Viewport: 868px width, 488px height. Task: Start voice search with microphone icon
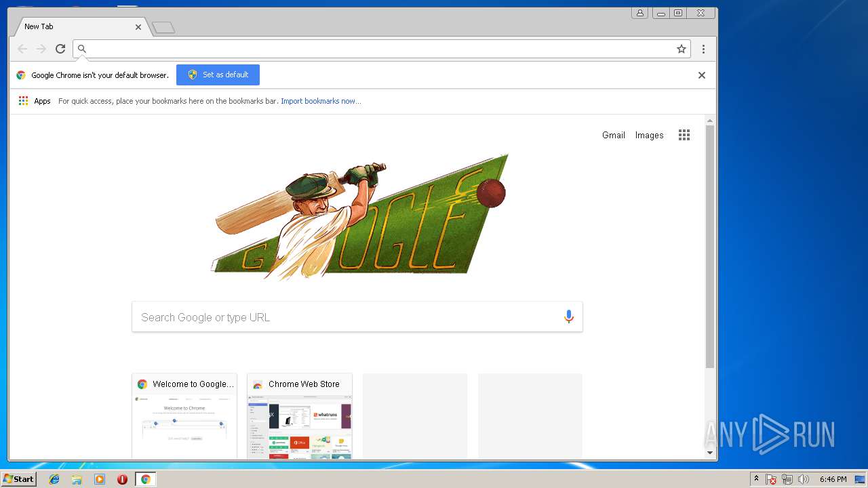point(569,317)
